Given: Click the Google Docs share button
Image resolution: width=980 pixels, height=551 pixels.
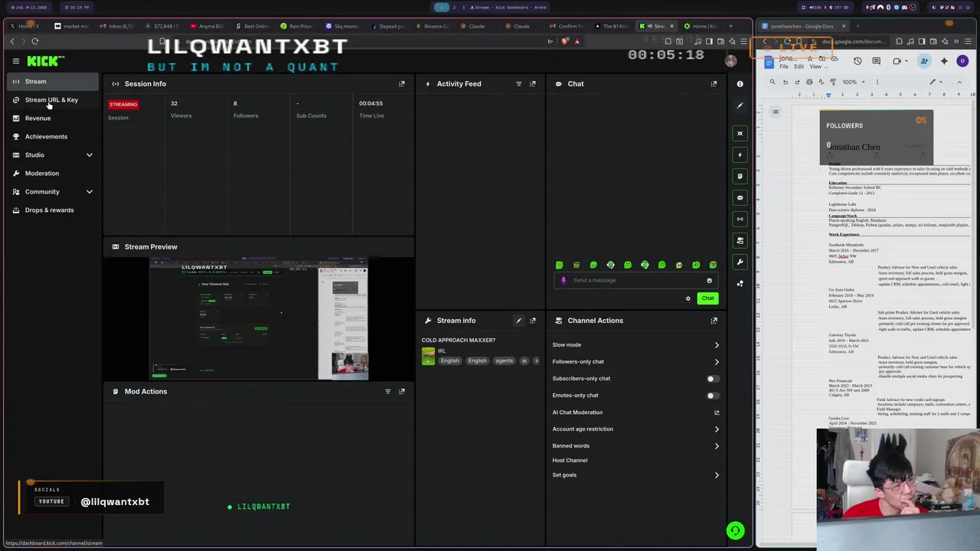Looking at the screenshot, I should (924, 61).
